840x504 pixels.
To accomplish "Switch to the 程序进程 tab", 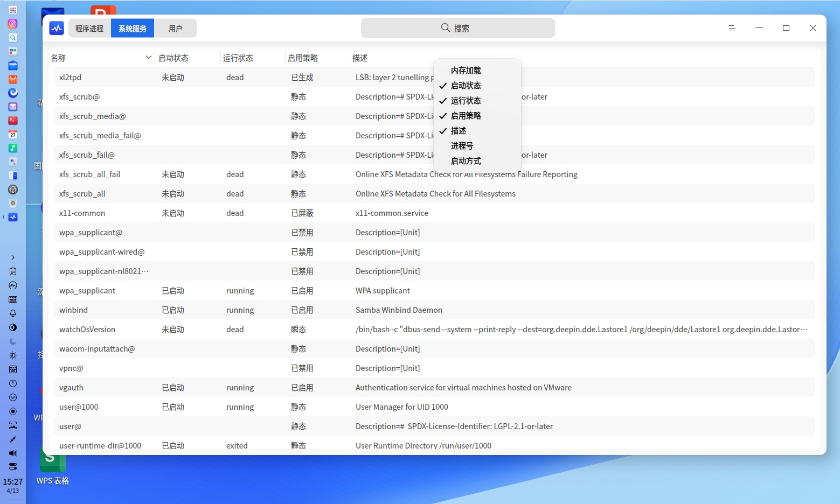I will [x=89, y=28].
